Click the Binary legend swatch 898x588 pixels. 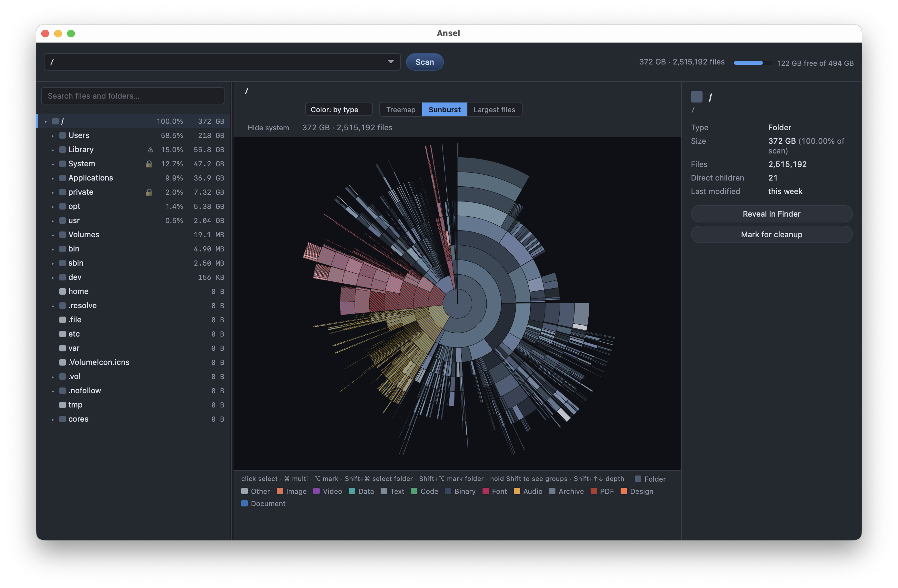pos(448,491)
